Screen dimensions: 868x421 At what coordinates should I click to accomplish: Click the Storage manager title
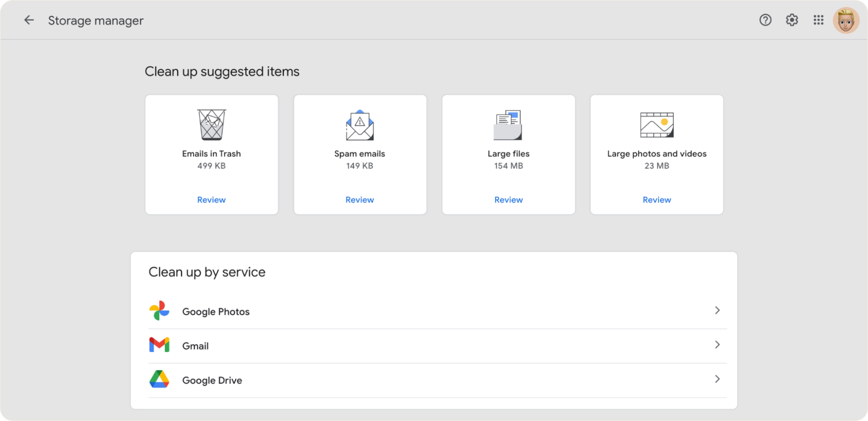(96, 20)
